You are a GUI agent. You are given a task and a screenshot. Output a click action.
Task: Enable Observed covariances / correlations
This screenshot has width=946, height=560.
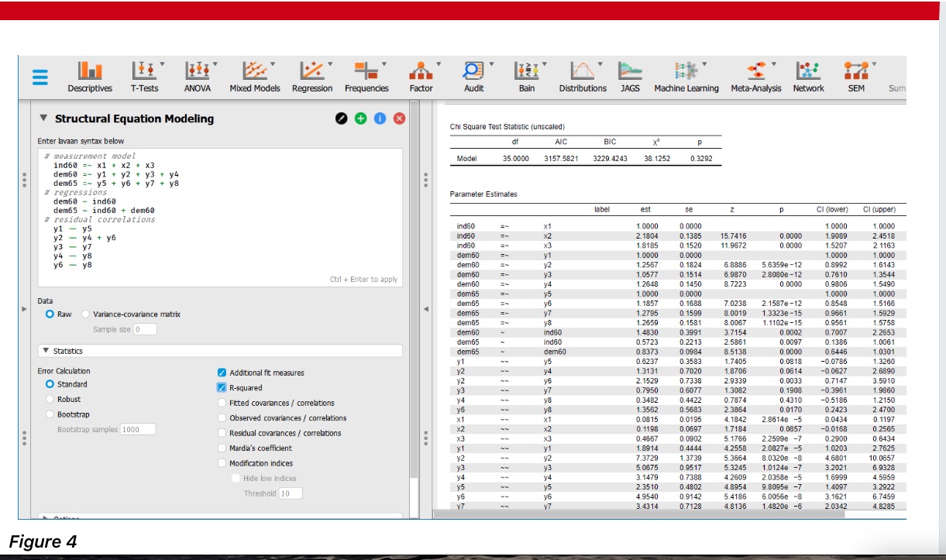(x=222, y=417)
